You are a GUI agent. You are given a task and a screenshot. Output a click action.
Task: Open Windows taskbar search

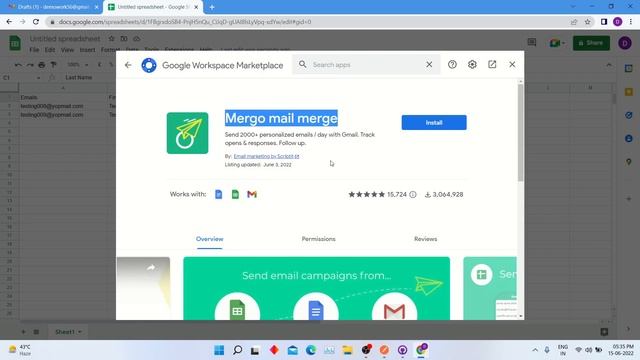point(237,350)
